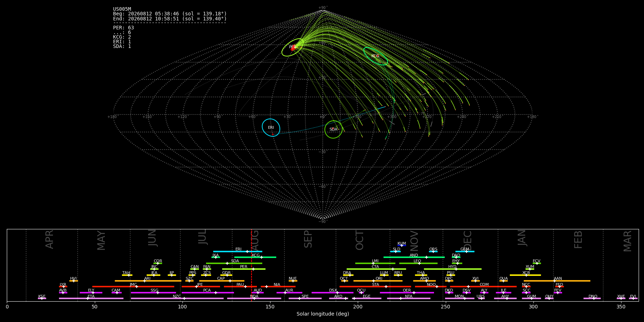Click the SDA radiant circle on sky map
644x322 pixels.
[x=333, y=129]
